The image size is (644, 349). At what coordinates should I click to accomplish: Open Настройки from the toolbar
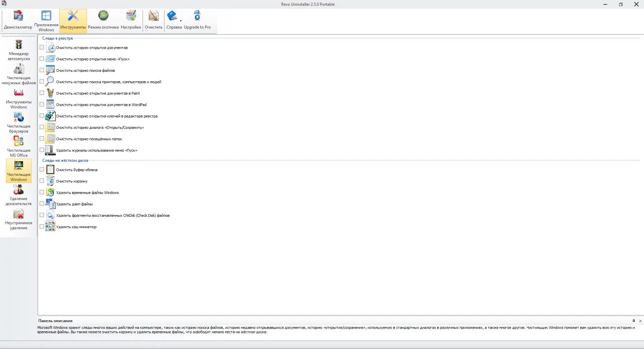tap(131, 21)
